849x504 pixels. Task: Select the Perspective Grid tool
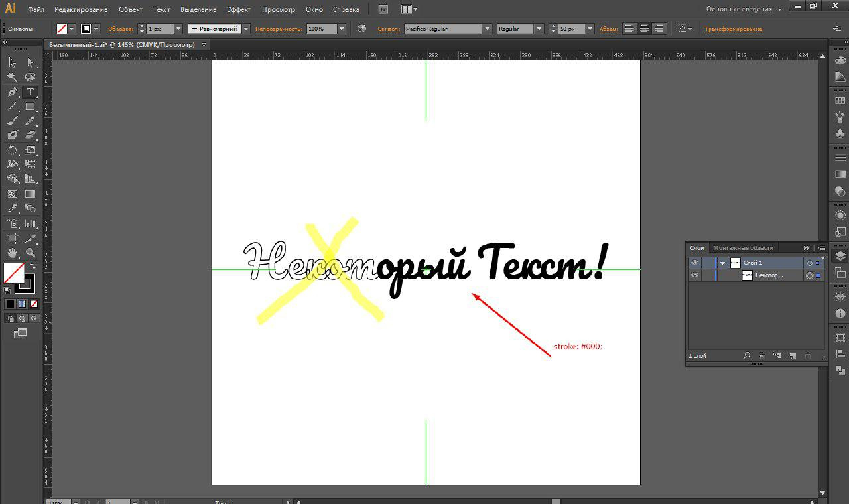click(x=30, y=179)
